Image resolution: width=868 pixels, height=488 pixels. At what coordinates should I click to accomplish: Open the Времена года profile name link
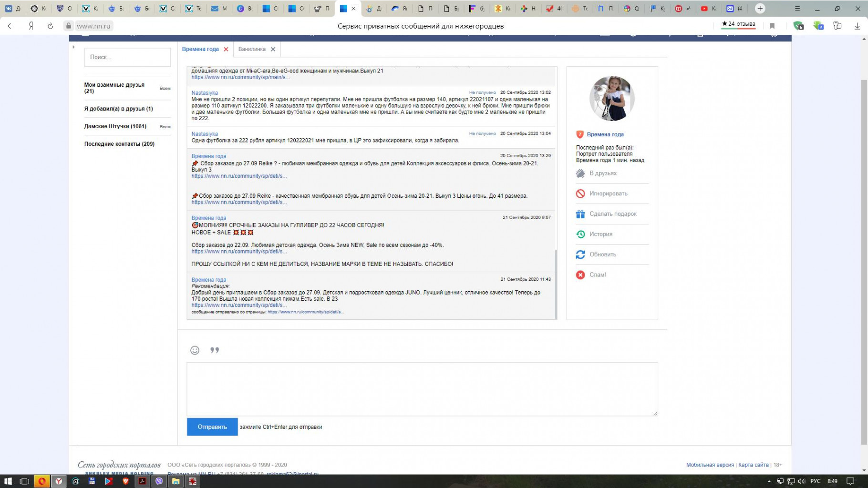tap(605, 134)
